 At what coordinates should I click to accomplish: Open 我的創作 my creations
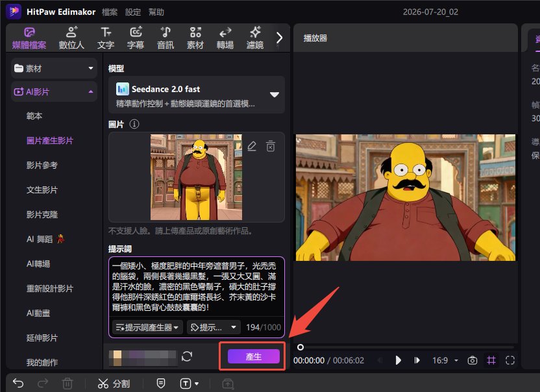pos(42,362)
